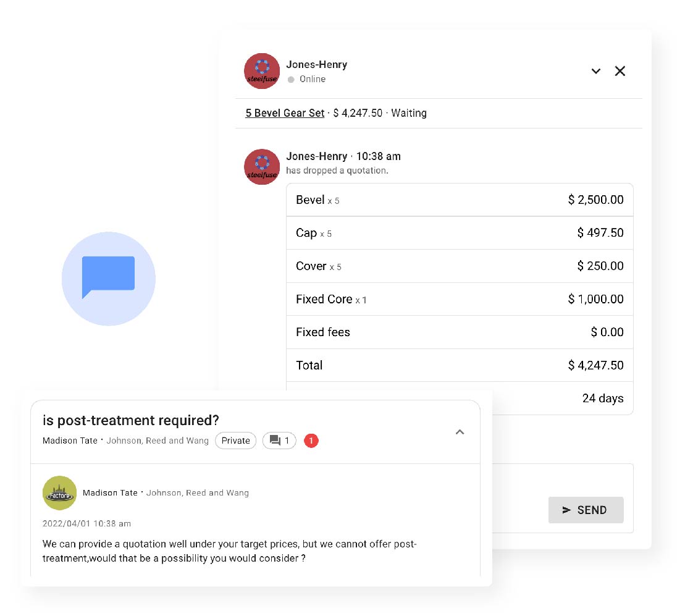Click Madison Tate's Factore avatar
Screen dimensions: 685x616
point(59,493)
